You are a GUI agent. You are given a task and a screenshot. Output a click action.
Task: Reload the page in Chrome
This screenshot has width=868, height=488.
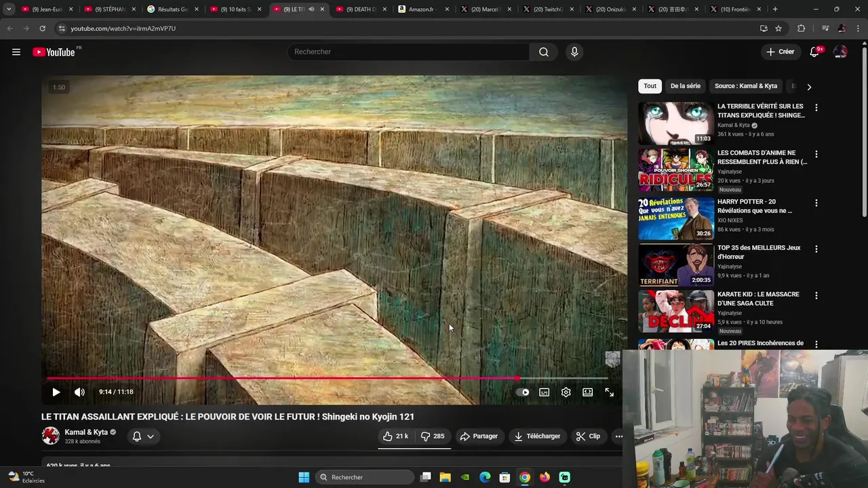(x=42, y=28)
